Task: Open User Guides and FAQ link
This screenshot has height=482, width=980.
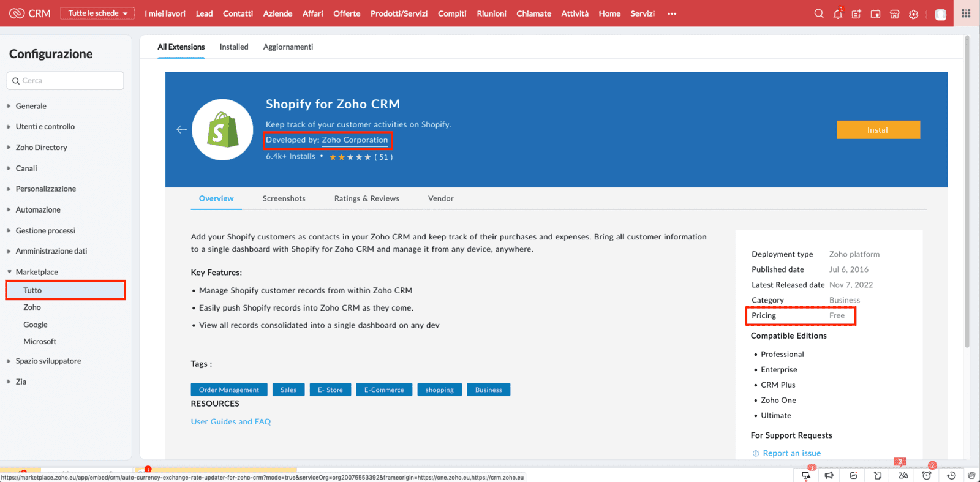Action: (x=231, y=422)
